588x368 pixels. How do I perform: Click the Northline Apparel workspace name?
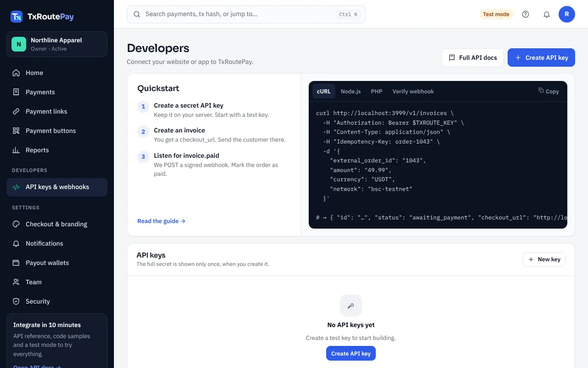[x=57, y=40]
